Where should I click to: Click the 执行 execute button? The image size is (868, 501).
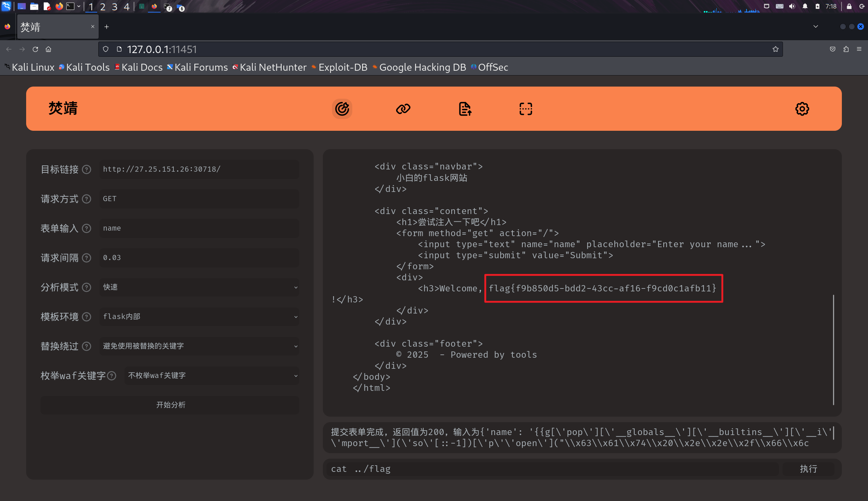808,469
